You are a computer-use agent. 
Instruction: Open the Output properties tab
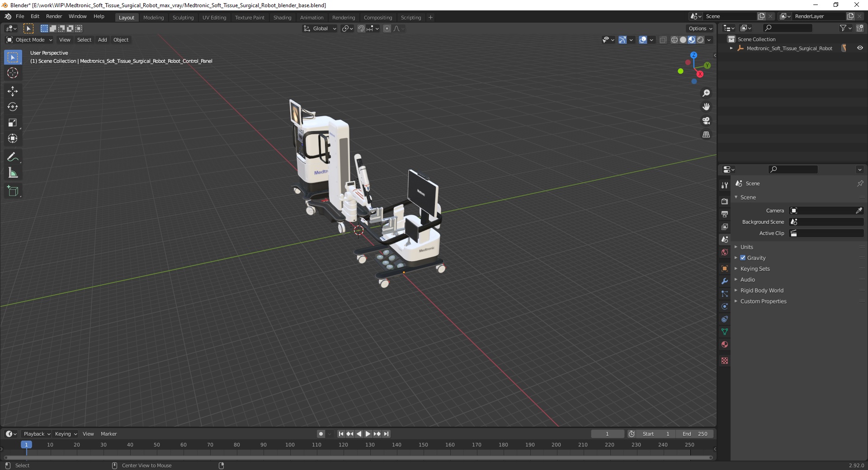click(x=725, y=214)
